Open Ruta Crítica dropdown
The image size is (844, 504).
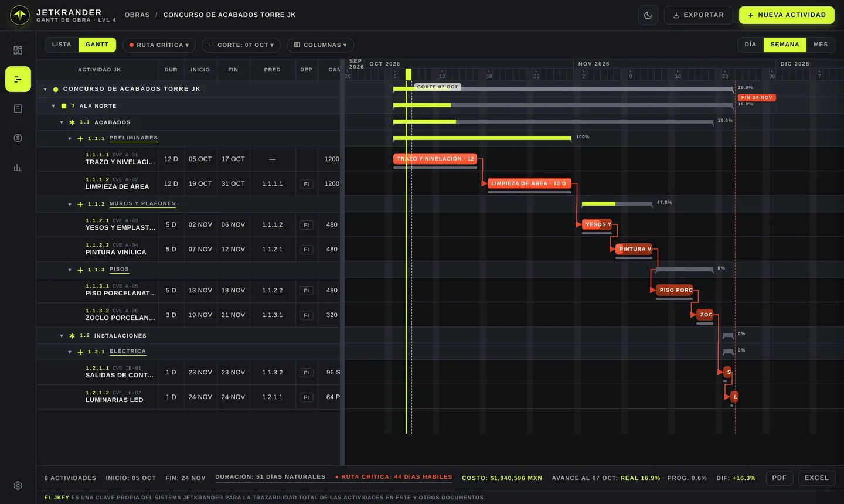pyautogui.click(x=159, y=45)
